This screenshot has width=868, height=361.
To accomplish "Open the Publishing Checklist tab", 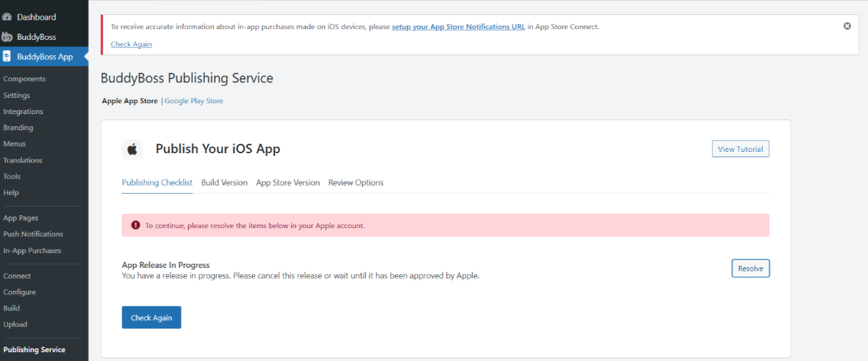I will click(157, 183).
